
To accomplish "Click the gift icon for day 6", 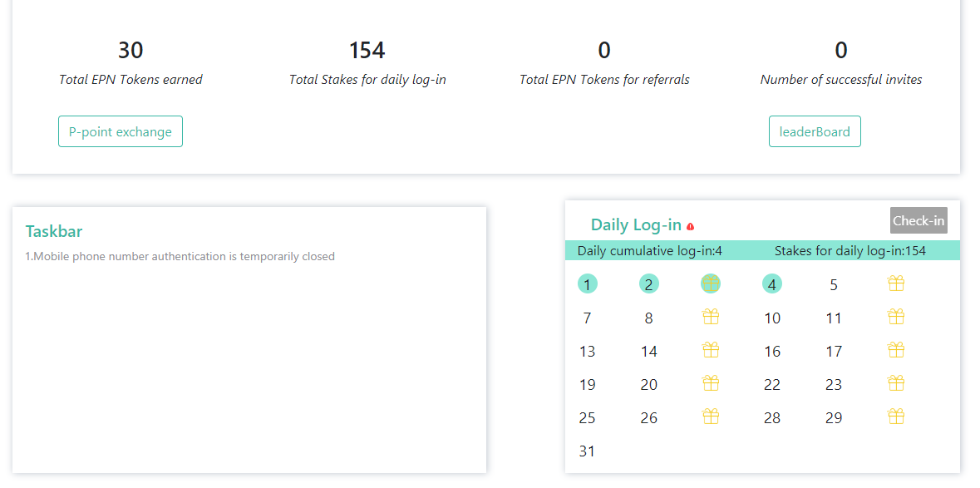I will (x=896, y=283).
